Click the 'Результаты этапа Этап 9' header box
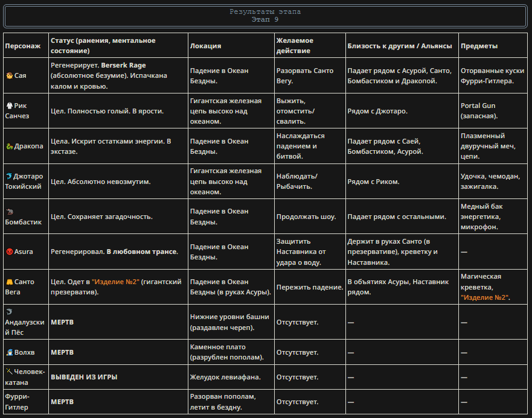 tap(265, 16)
